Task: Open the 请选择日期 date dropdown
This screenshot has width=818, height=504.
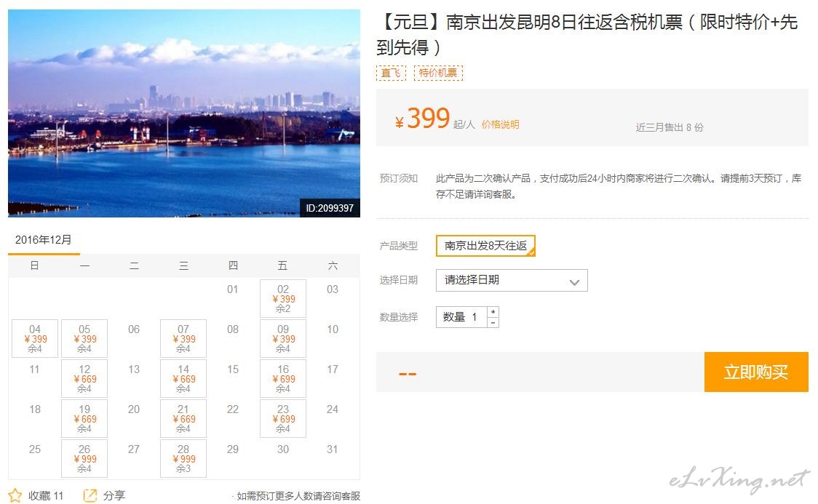Action: pos(512,281)
